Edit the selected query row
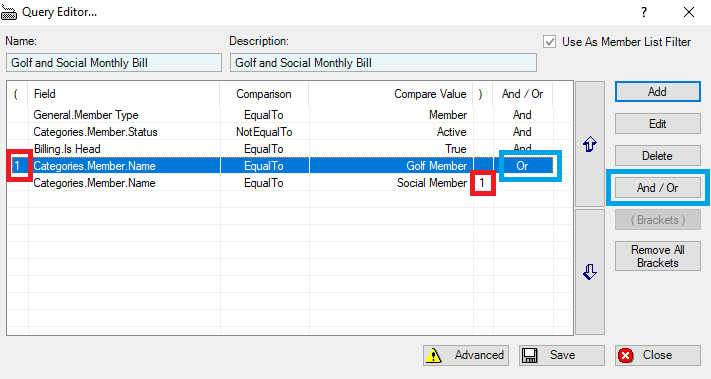 point(657,124)
